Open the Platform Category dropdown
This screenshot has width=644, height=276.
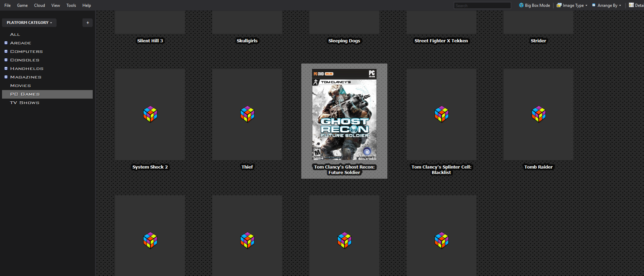tap(29, 23)
